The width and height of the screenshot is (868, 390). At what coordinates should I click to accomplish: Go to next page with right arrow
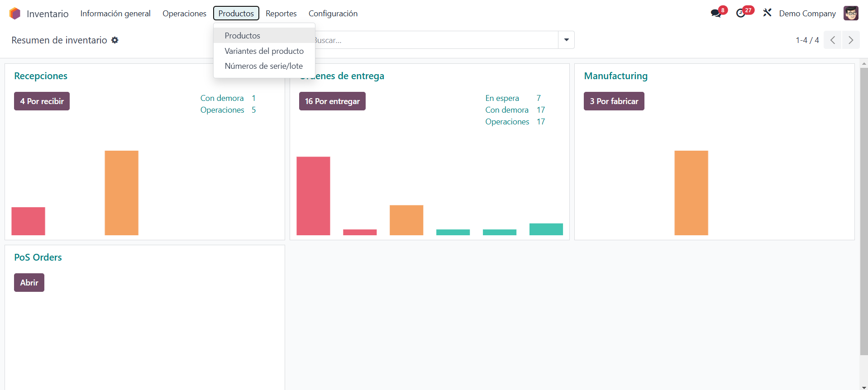point(850,40)
